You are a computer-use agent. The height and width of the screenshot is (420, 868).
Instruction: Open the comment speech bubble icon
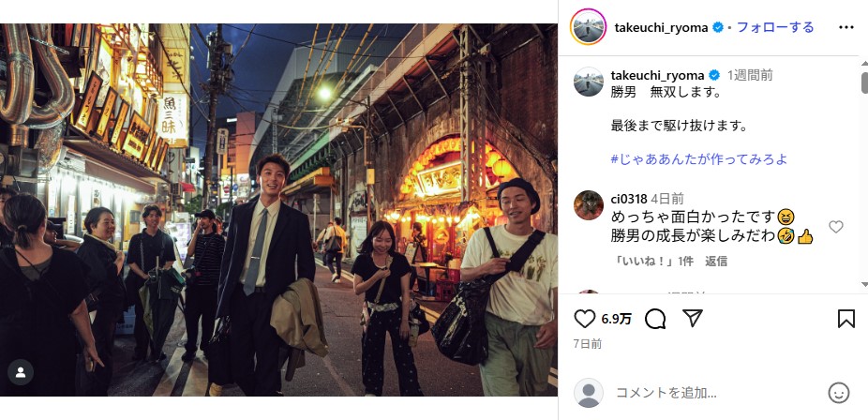pos(655,319)
